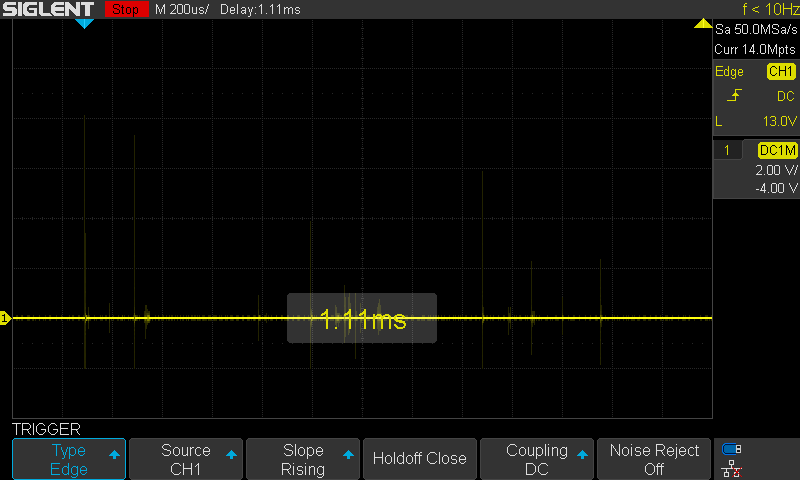
Task: Click the Curr 14.0Mpts memory depth
Action: click(755, 49)
